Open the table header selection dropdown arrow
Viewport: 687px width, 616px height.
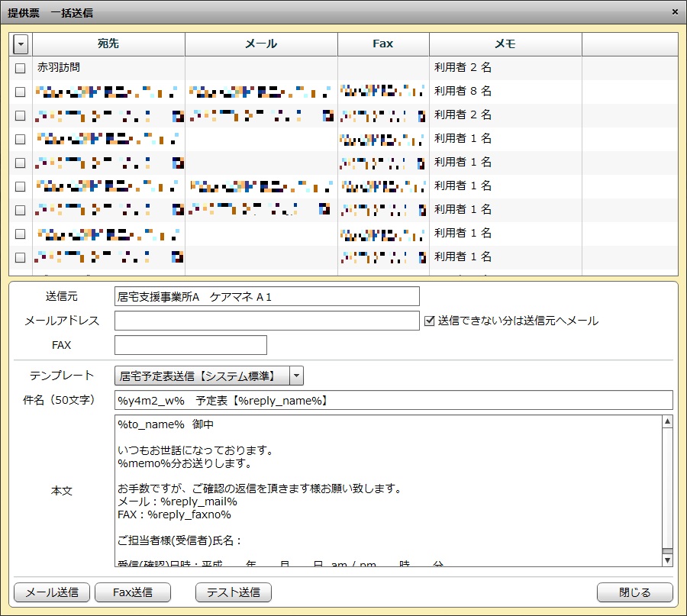click(x=21, y=44)
